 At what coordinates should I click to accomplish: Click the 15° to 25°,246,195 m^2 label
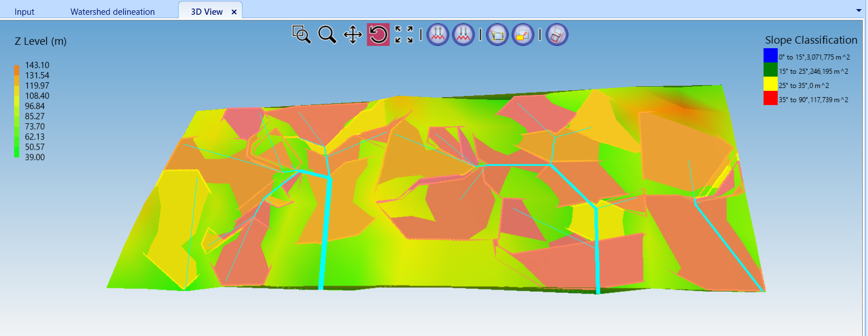coord(814,71)
